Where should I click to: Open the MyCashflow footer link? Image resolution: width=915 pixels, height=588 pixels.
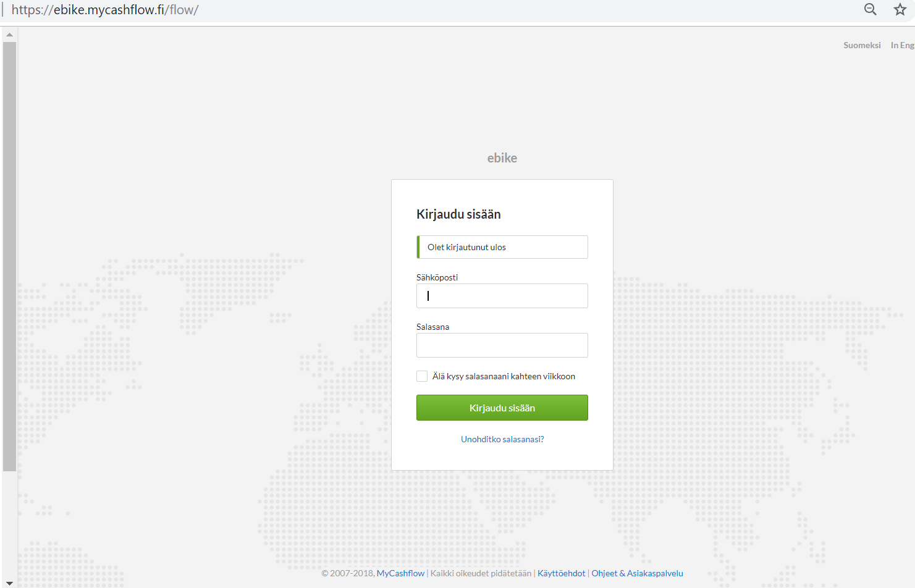(x=400, y=573)
